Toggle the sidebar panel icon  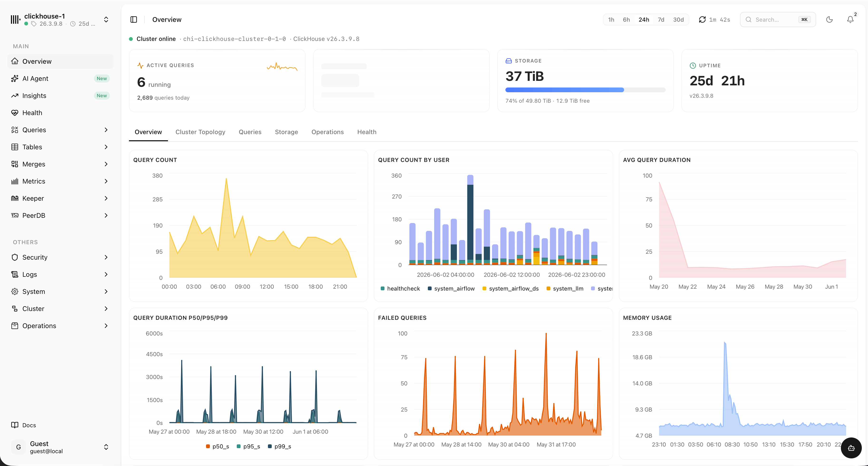pyautogui.click(x=134, y=19)
